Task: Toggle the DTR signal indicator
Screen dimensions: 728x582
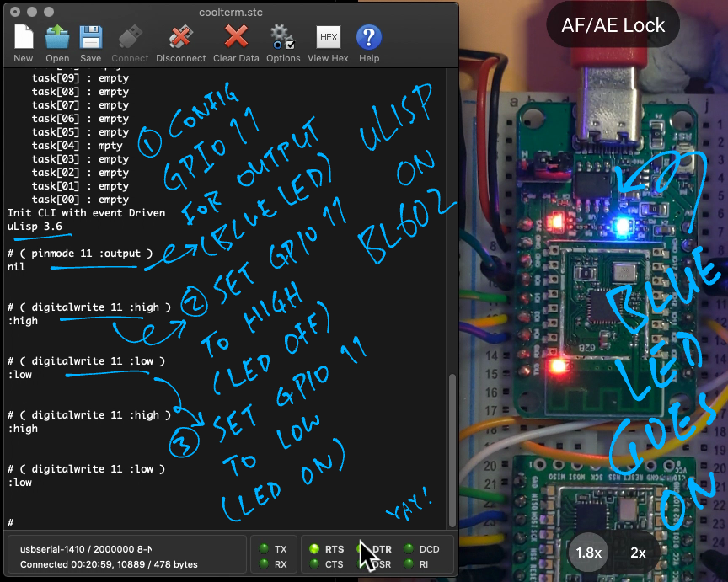Action: click(363, 549)
